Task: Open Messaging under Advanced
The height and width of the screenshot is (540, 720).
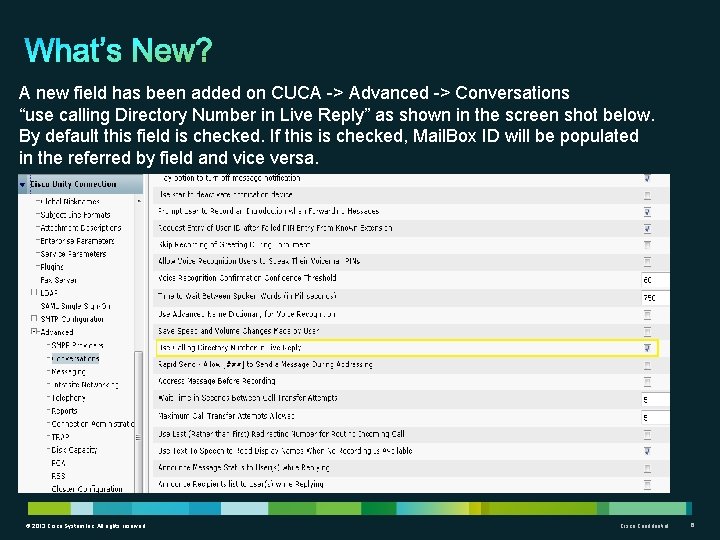Action: (68, 371)
